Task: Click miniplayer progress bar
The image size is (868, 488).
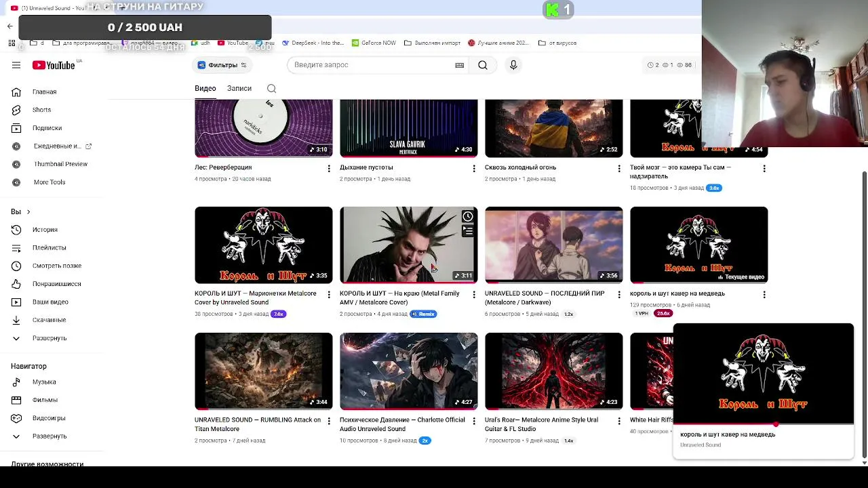Action: (x=764, y=424)
